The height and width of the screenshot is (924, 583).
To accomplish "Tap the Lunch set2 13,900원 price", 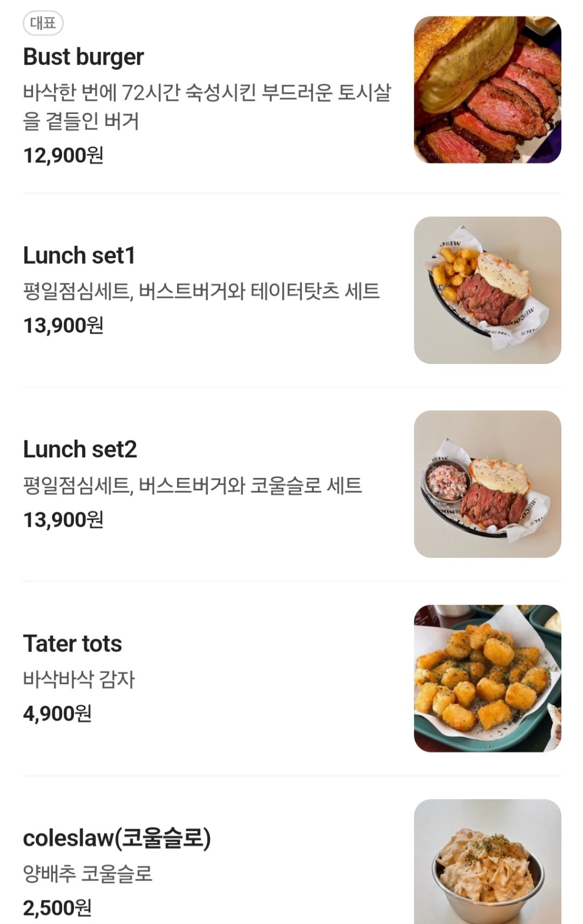I will point(63,520).
